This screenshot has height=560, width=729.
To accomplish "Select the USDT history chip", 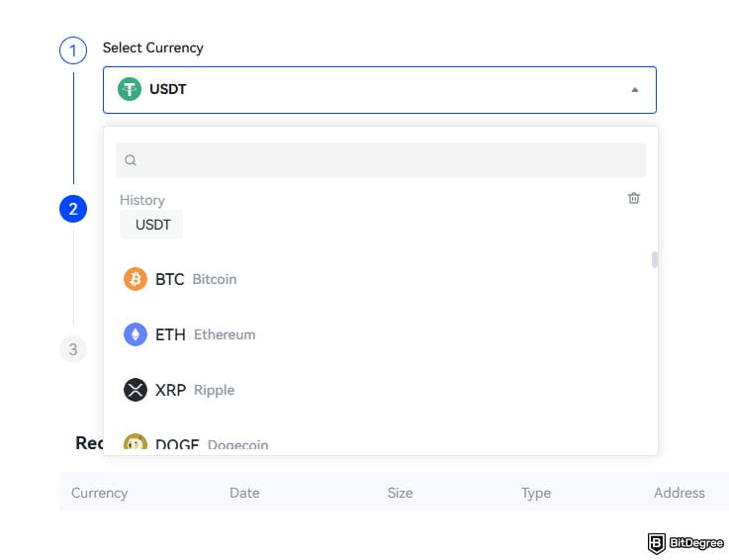I will tap(151, 225).
